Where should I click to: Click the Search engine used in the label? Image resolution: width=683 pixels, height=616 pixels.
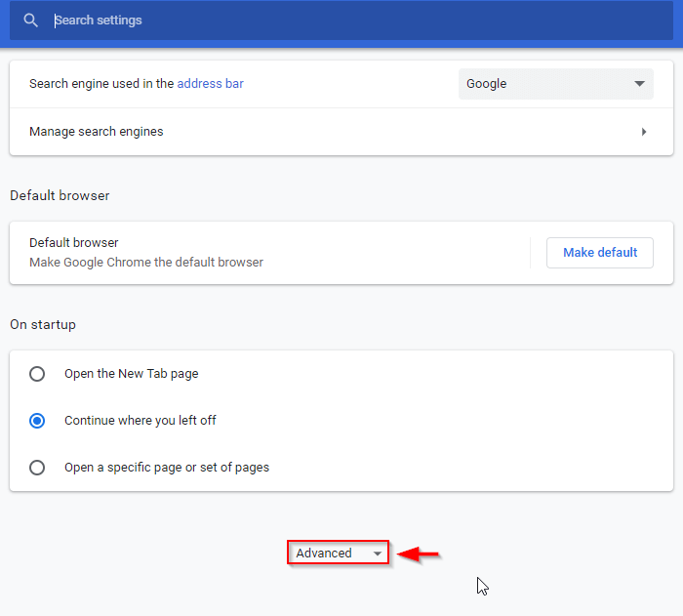[x=101, y=84]
